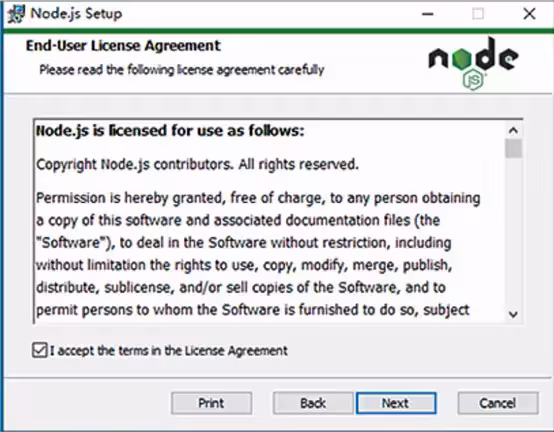Click the 'I accept the terms' label text
Screen dimensions: 554x432
coord(169,351)
